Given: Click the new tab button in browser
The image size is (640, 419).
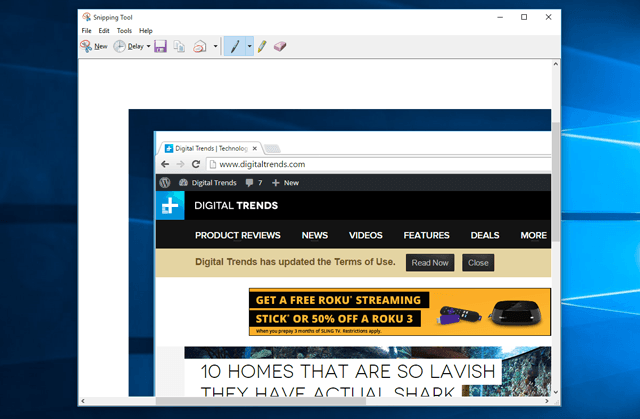Looking at the screenshot, I should point(272,149).
